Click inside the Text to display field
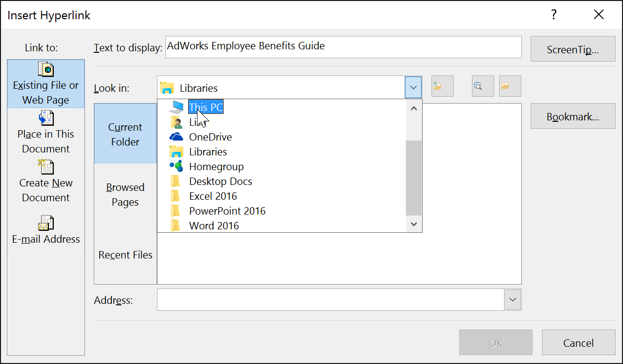Screen dimensions: 623x364 click(343, 47)
